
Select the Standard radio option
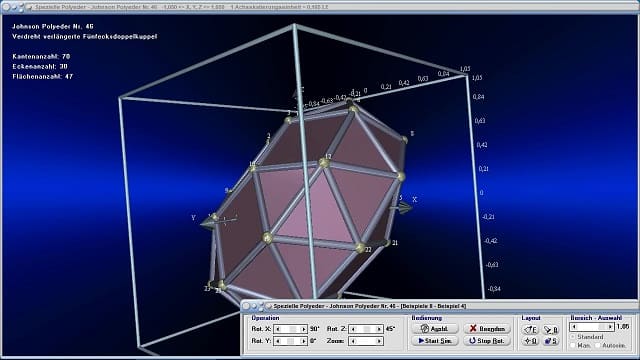[573, 337]
